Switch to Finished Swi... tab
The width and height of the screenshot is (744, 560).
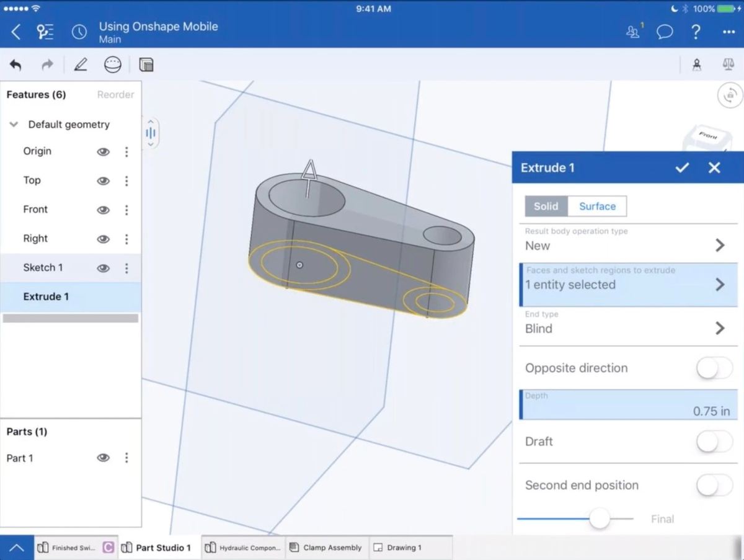tap(76, 548)
